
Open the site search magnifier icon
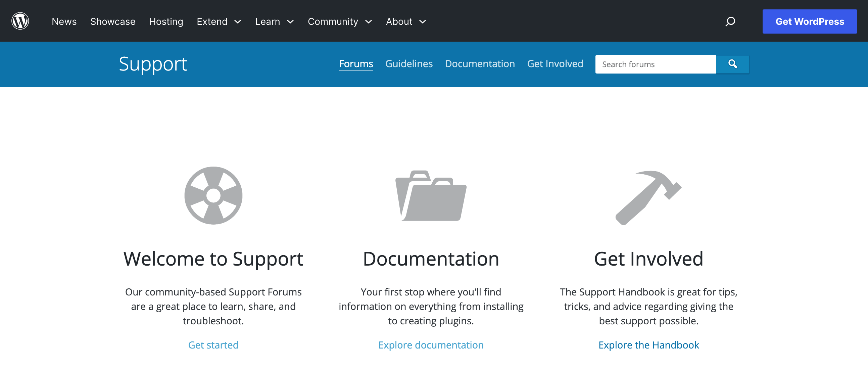click(x=730, y=21)
